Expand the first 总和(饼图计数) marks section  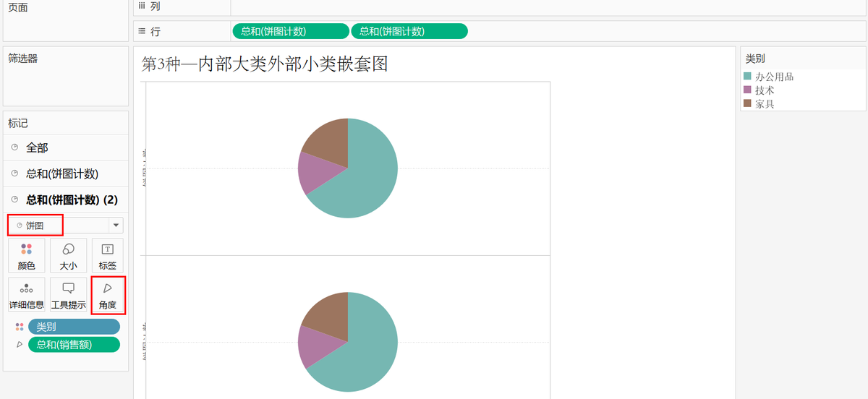tap(62, 173)
